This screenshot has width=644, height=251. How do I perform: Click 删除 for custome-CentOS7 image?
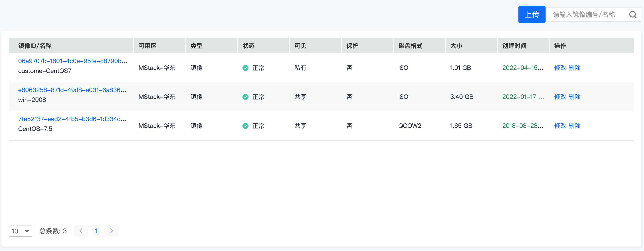coord(574,68)
